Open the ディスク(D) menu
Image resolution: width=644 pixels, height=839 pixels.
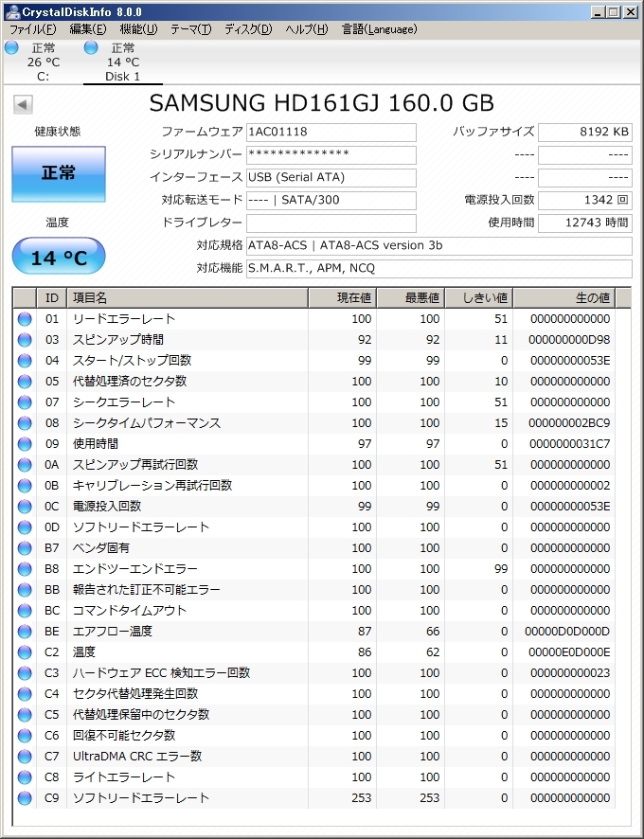point(248,29)
